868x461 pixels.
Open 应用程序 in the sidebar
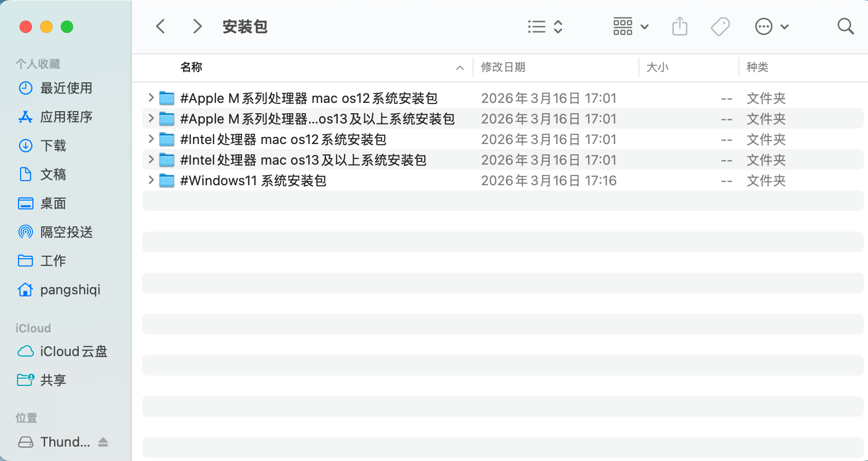coord(66,117)
